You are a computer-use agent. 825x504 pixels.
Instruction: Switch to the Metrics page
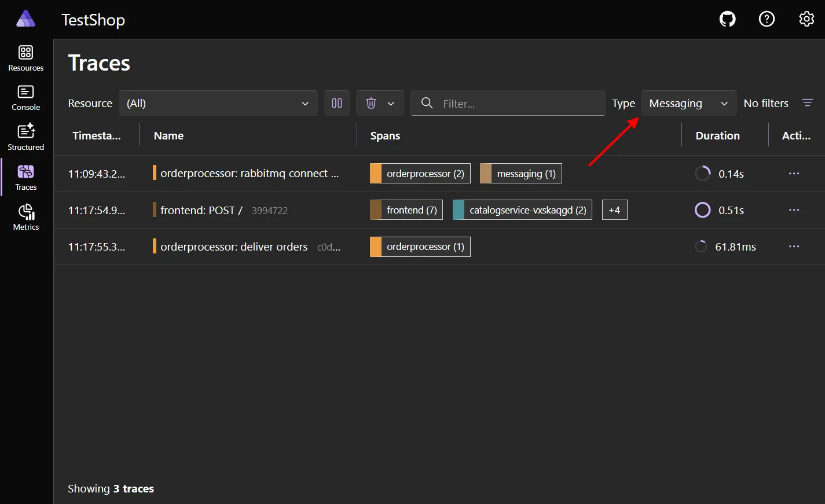pyautogui.click(x=25, y=218)
